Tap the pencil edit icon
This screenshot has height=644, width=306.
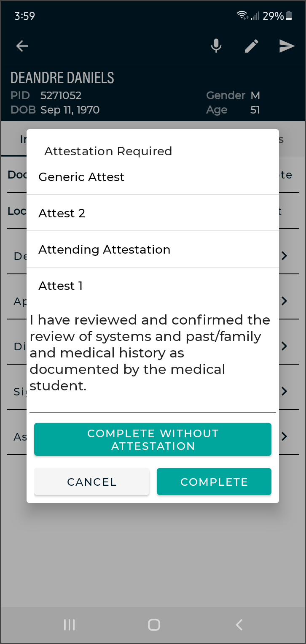(252, 46)
